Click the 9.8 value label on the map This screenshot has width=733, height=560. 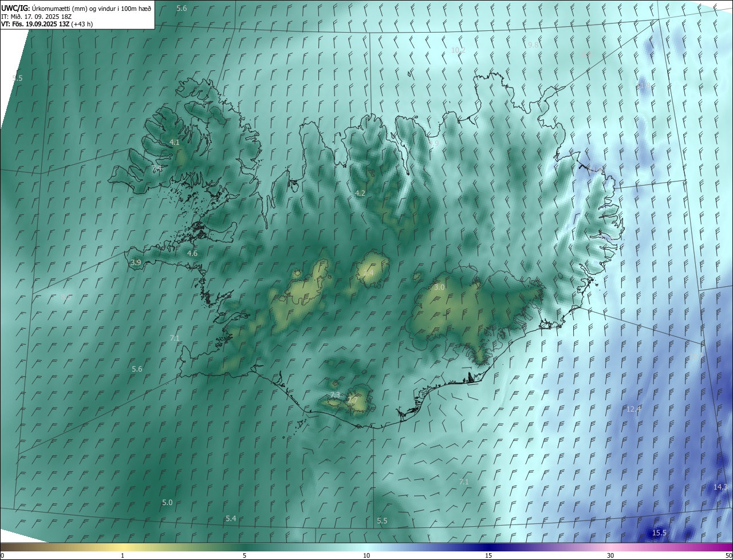click(x=534, y=45)
